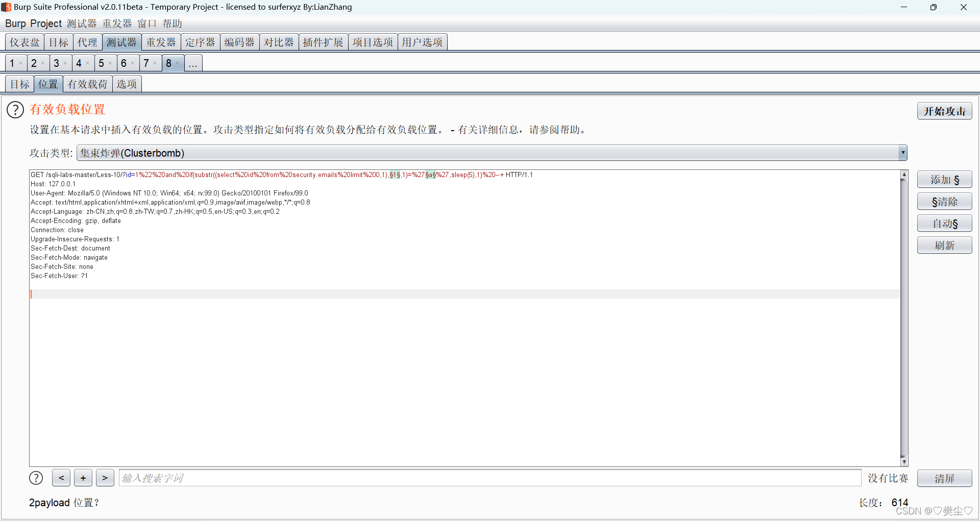Viewport: 980px width, 521px height.
Task: Close Intruder tab 1
Action: pyautogui.click(x=20, y=63)
